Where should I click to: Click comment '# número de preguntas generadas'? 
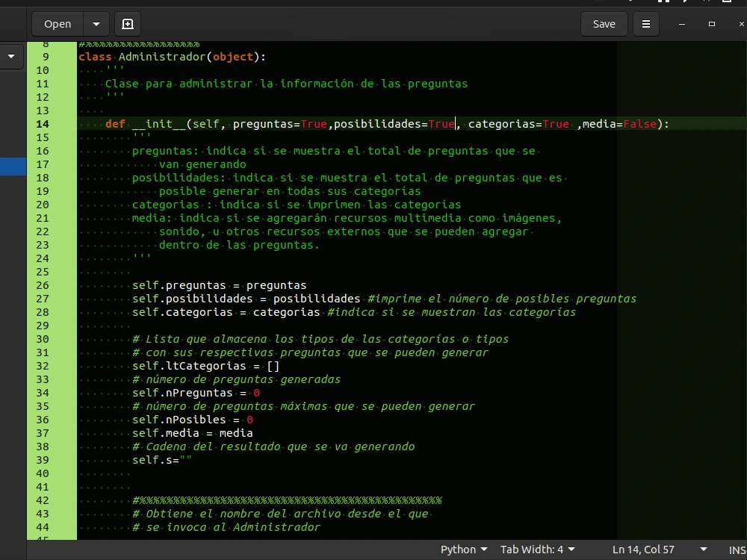(236, 379)
